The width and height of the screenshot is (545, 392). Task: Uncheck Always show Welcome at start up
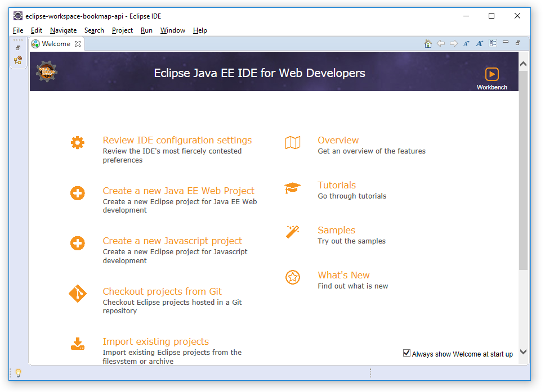pos(406,353)
